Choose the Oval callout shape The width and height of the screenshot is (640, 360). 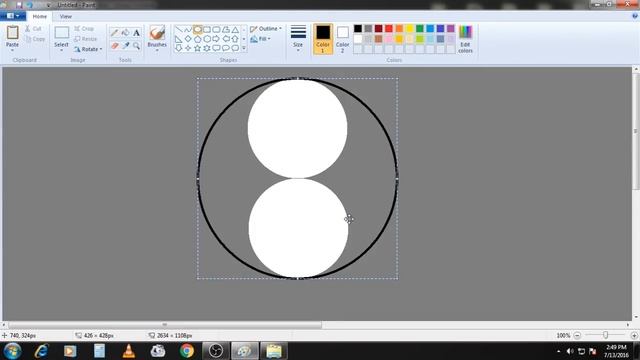(226, 48)
